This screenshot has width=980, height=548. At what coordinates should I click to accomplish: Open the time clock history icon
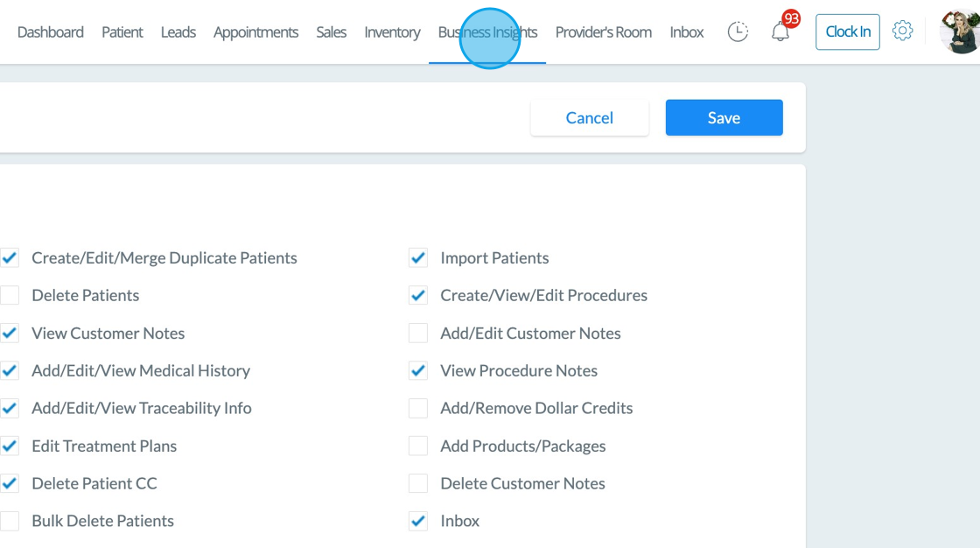coord(738,32)
